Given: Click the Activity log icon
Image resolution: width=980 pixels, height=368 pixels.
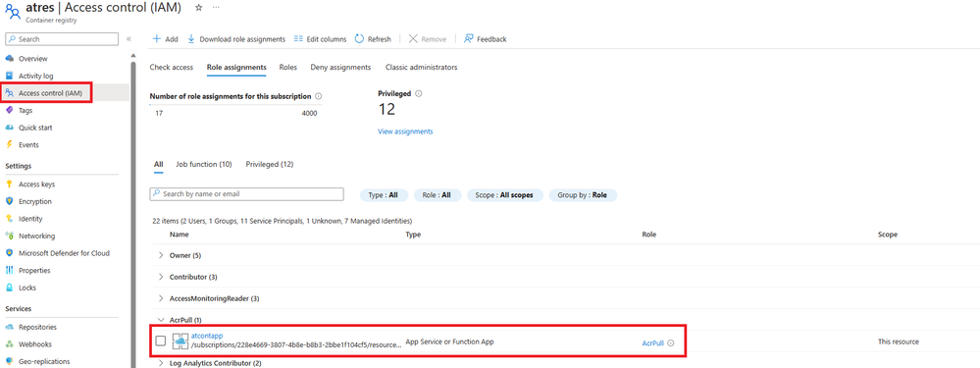Looking at the screenshot, I should pos(10,76).
